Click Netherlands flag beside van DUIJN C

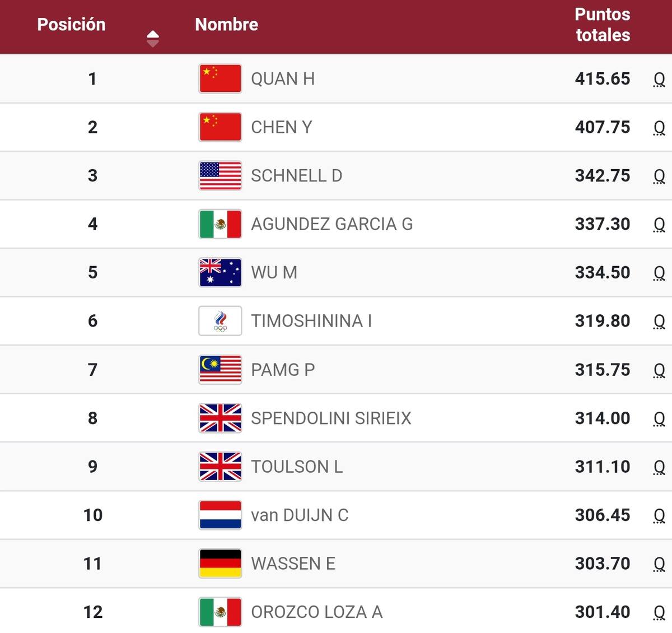(220, 515)
